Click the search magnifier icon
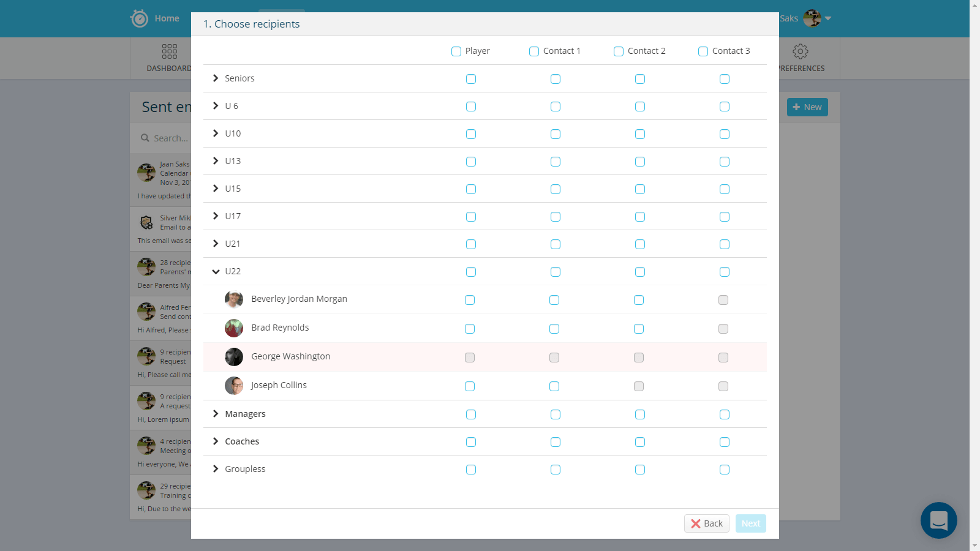The image size is (980, 551). tap(145, 138)
